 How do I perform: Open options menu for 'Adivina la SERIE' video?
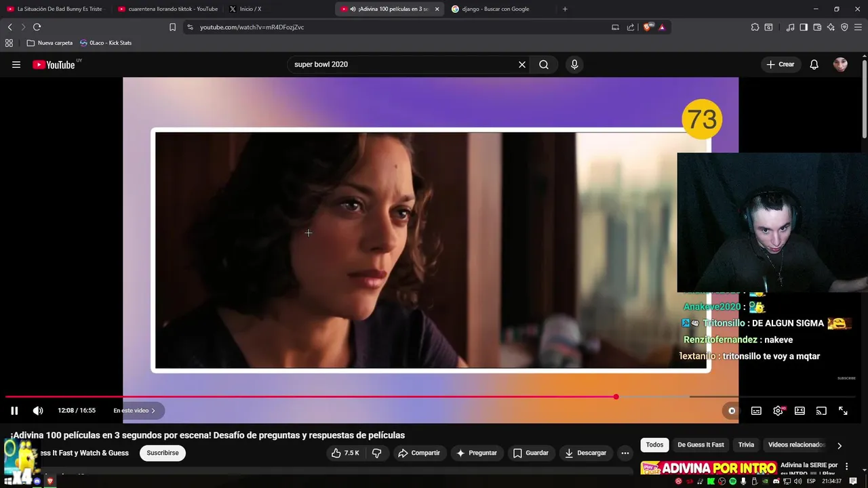click(x=847, y=466)
